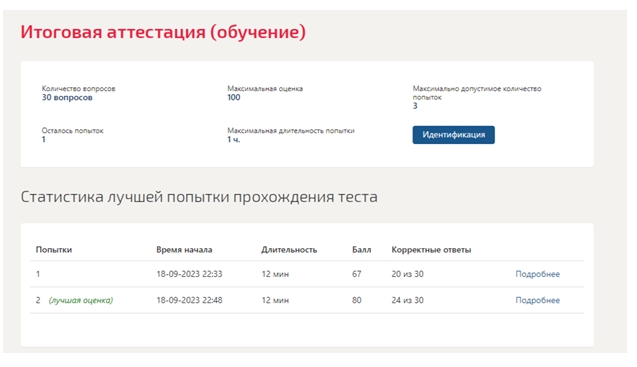Click the Максимальная оценка value 100

[234, 98]
